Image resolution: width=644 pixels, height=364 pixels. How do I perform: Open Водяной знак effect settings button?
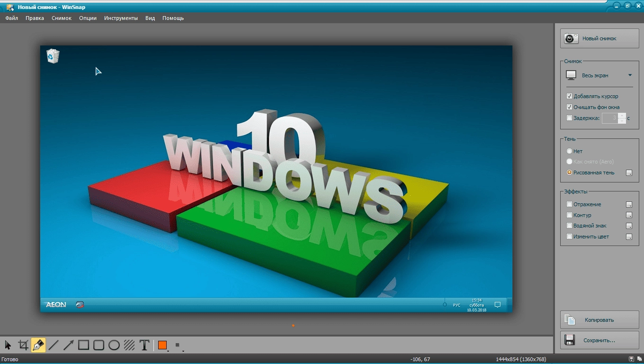pos(629,226)
